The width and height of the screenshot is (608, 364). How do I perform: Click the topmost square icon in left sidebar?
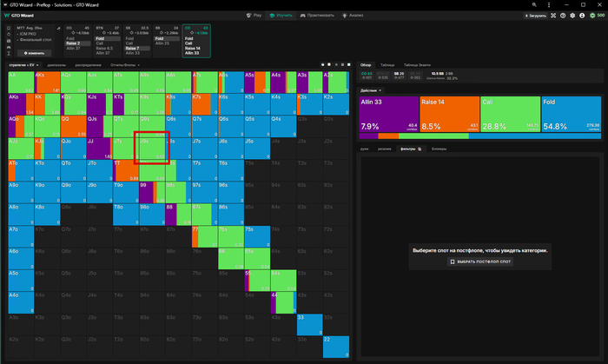pos(9,29)
